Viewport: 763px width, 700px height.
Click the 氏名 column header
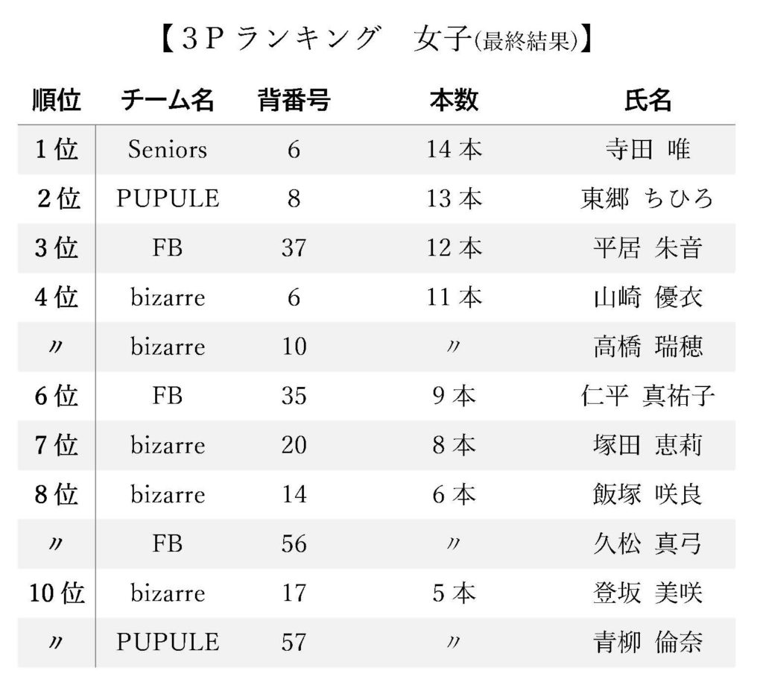648,101
